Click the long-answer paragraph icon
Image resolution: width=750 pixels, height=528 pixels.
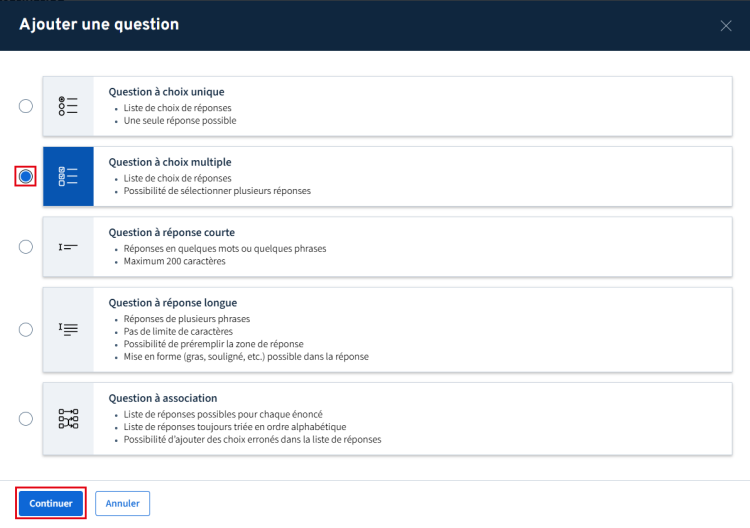(68, 329)
